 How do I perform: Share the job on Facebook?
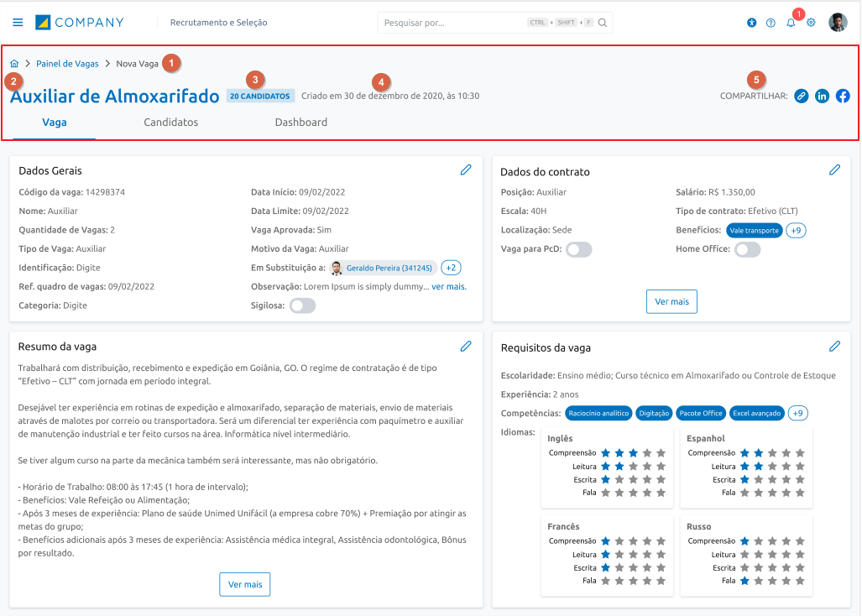pos(842,96)
